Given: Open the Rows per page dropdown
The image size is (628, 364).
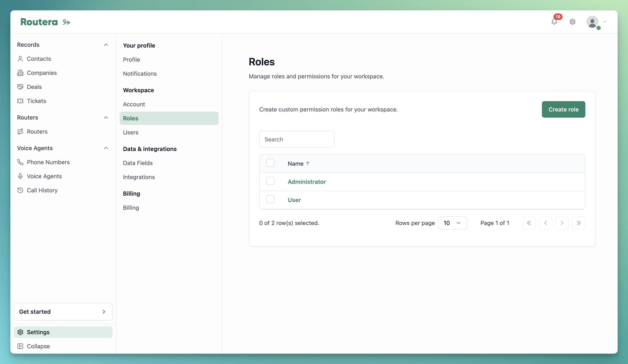Looking at the screenshot, I should pos(452,223).
